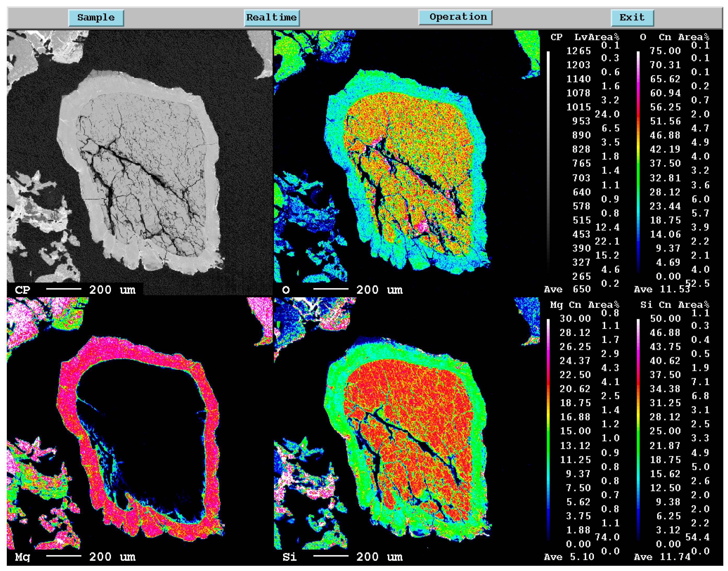Click the Mg panel '200 um' scale label
The height and width of the screenshot is (571, 728).
[x=112, y=557]
